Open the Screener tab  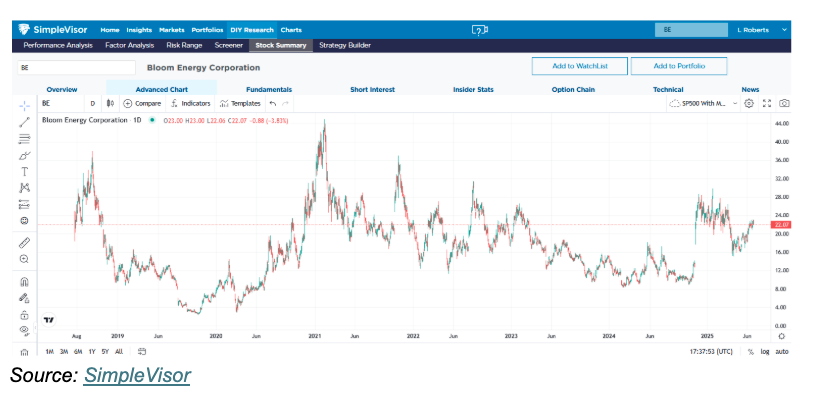coord(229,45)
